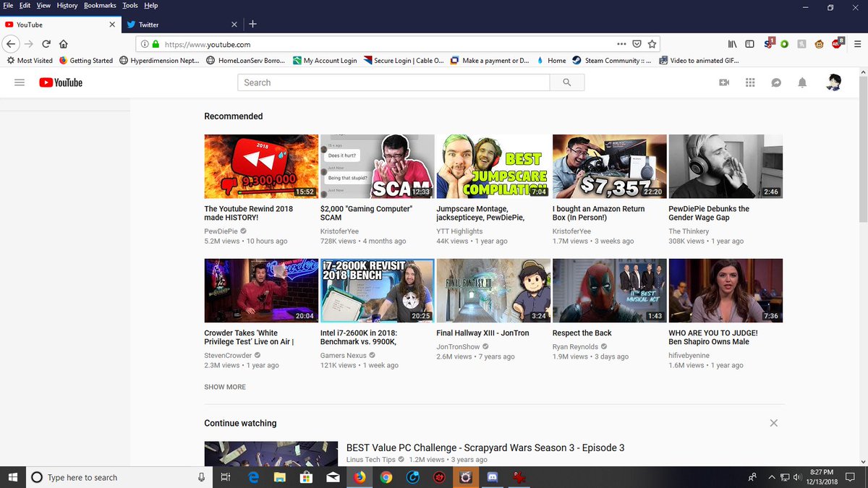Open the Bookmarks menu
Image resolution: width=868 pixels, height=488 pixels.
click(x=100, y=5)
